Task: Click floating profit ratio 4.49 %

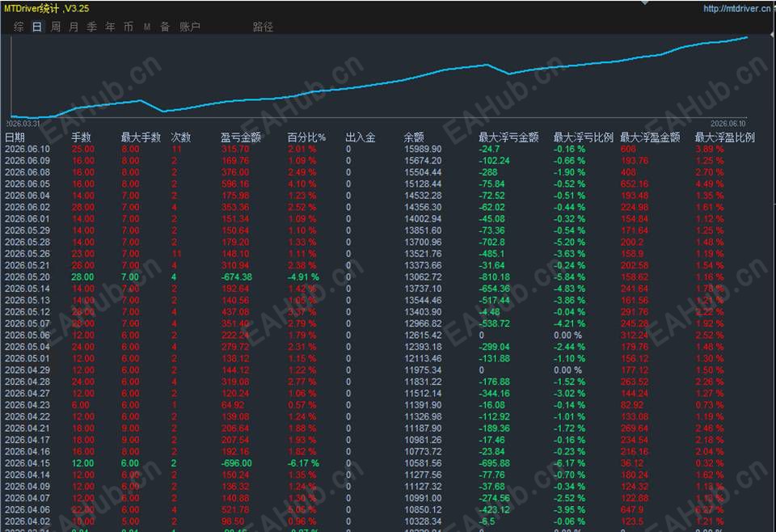Action: click(709, 184)
